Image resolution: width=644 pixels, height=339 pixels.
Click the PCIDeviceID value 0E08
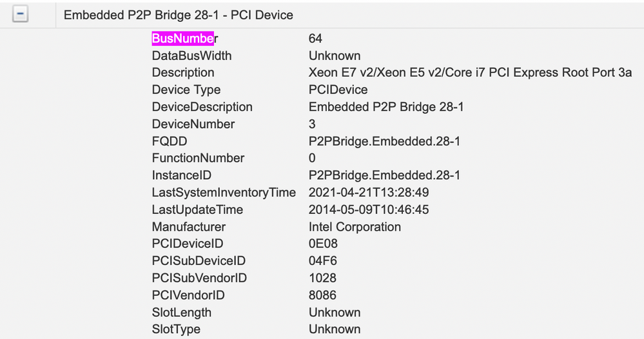tap(323, 244)
